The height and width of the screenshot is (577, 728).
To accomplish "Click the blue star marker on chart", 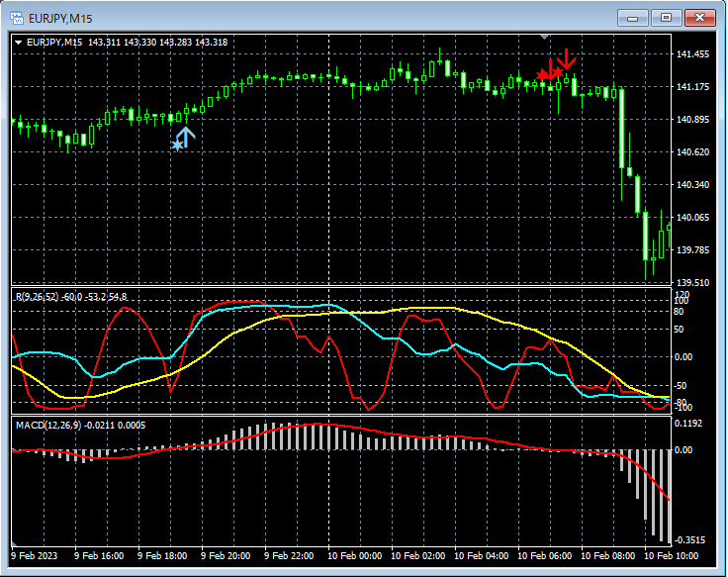I will pos(177,145).
